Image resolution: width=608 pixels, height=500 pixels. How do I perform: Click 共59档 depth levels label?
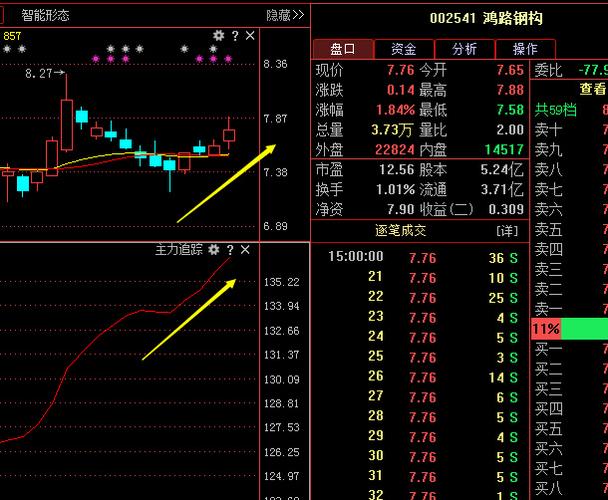tap(555, 110)
